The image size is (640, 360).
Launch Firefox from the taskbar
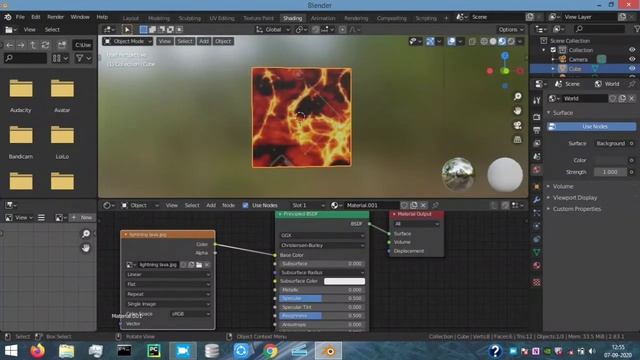38,351
